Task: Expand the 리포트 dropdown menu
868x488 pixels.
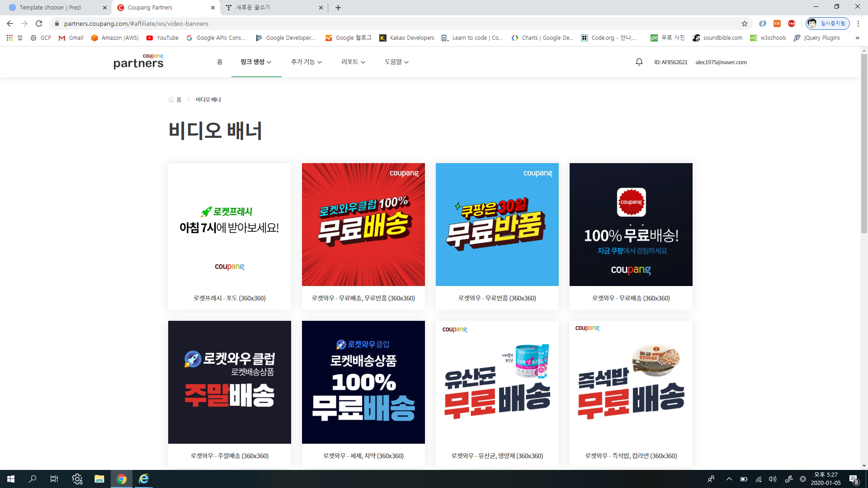Action: pyautogui.click(x=353, y=62)
